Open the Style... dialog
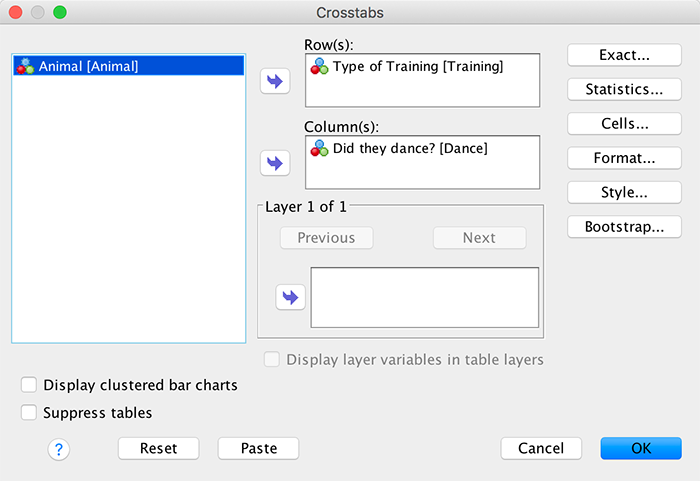This screenshot has height=481, width=700. 625,192
